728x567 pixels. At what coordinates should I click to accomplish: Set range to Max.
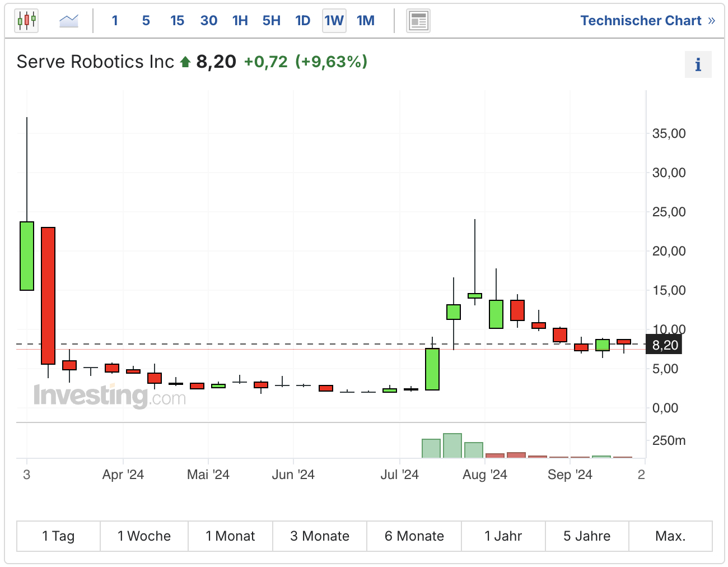coord(671,536)
